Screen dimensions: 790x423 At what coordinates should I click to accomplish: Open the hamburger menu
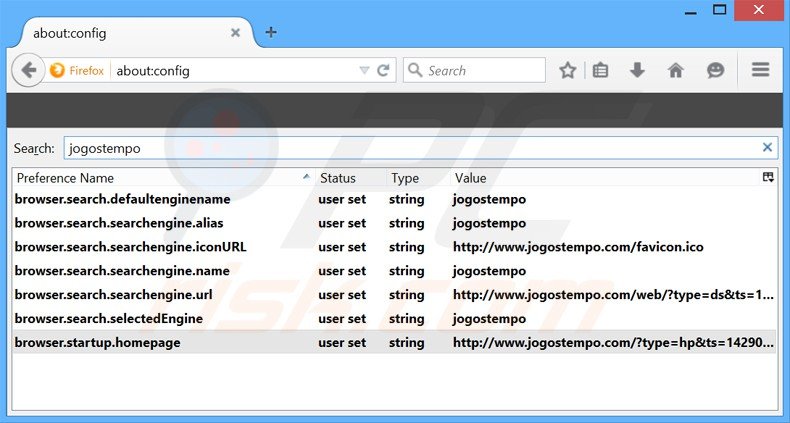[x=761, y=70]
